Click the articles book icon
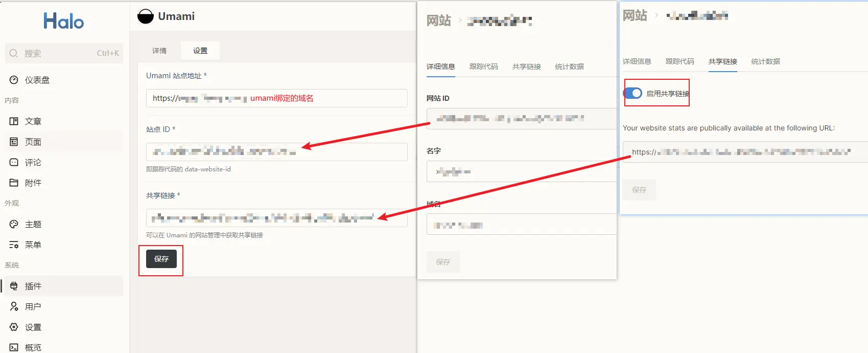 pos(14,121)
